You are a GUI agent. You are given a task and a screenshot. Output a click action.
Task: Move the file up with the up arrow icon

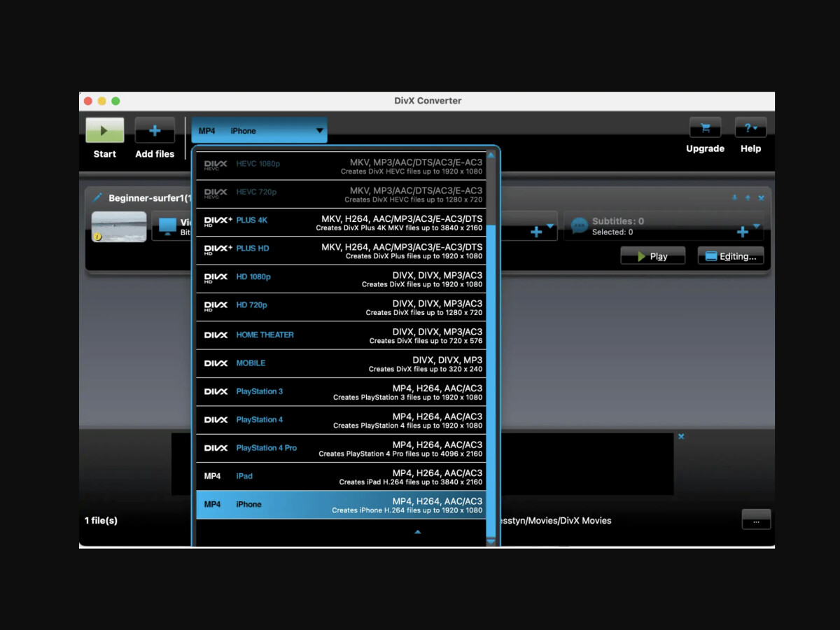[x=748, y=198]
